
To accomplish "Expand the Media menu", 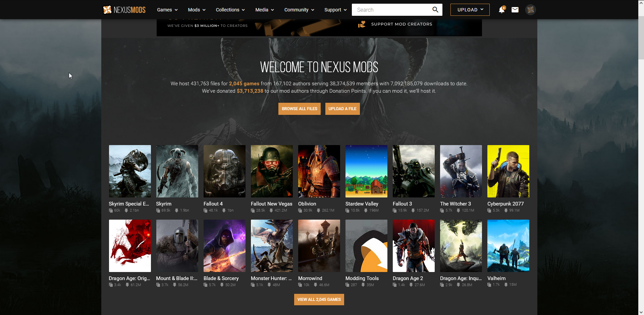I will coord(265,10).
